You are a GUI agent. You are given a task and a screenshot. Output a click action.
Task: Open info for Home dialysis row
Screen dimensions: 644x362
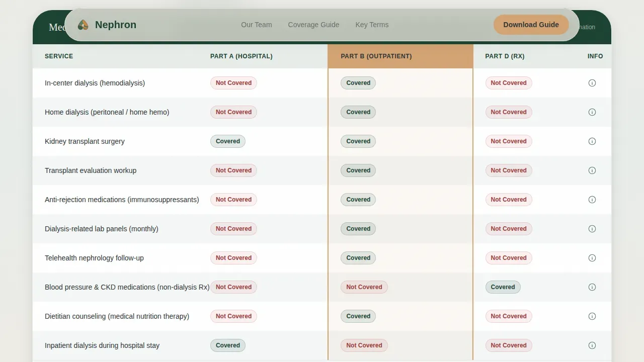[x=592, y=112]
